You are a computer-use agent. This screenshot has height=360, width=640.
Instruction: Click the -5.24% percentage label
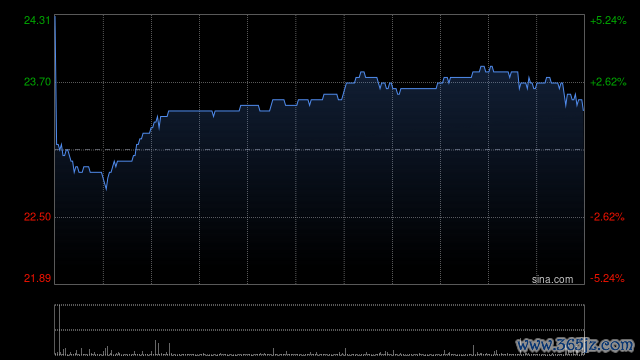pos(607,278)
